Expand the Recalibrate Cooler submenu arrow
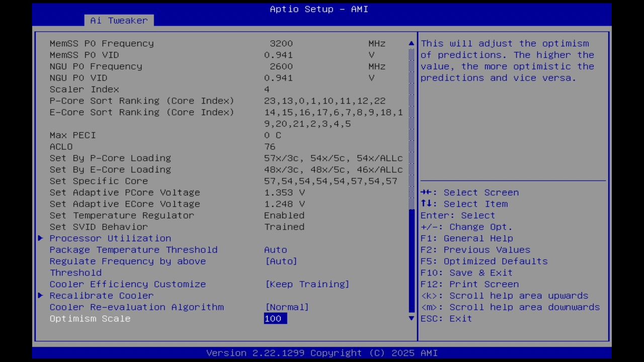The height and width of the screenshot is (362, 644). 40,296
